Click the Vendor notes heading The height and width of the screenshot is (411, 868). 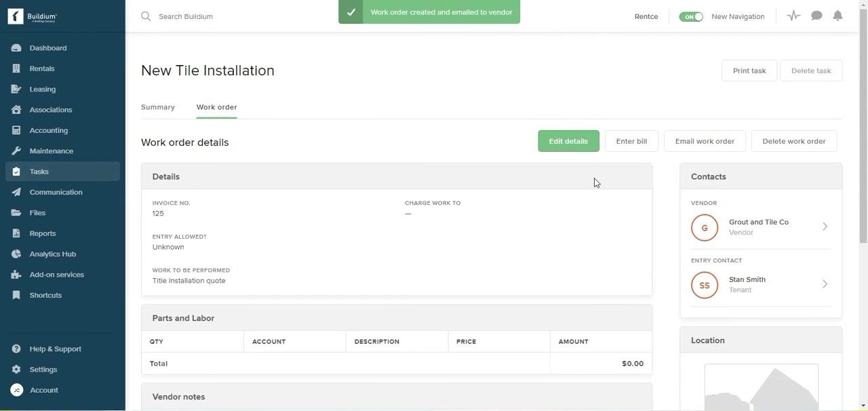pos(178,397)
